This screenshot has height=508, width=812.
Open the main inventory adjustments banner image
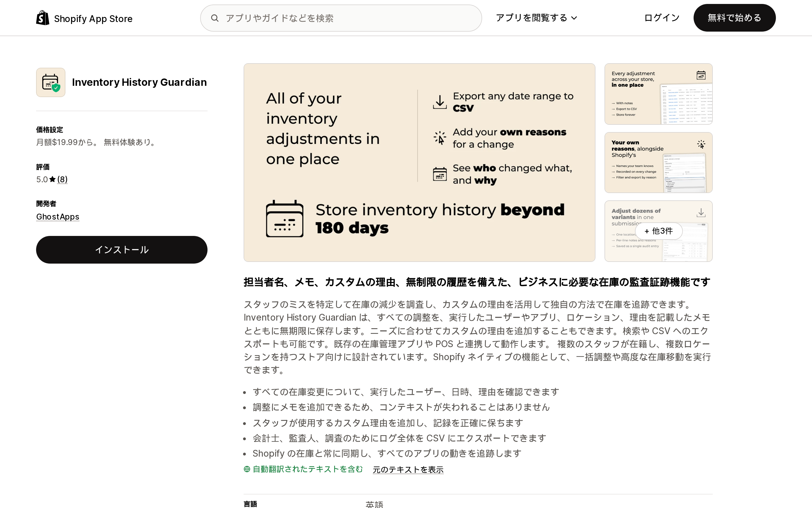pyautogui.click(x=419, y=163)
